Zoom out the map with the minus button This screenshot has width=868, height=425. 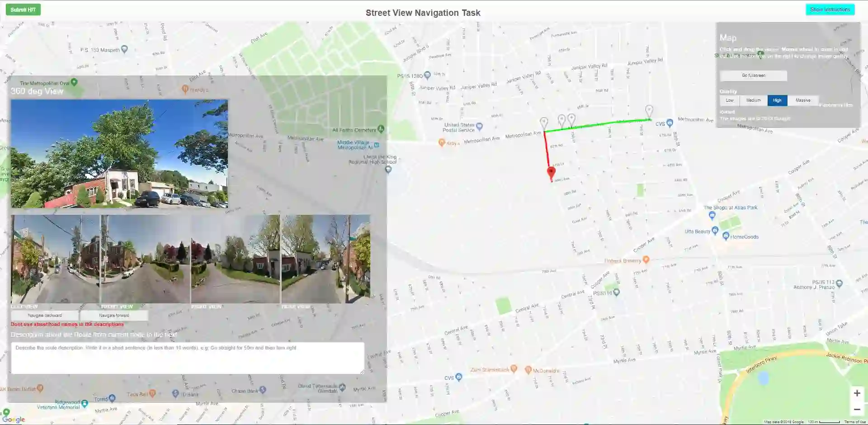(x=857, y=410)
